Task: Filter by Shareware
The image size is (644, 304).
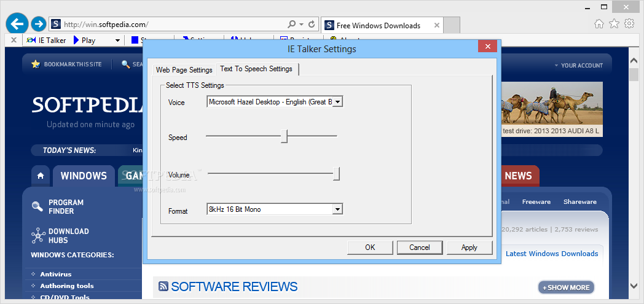Action: point(580,202)
